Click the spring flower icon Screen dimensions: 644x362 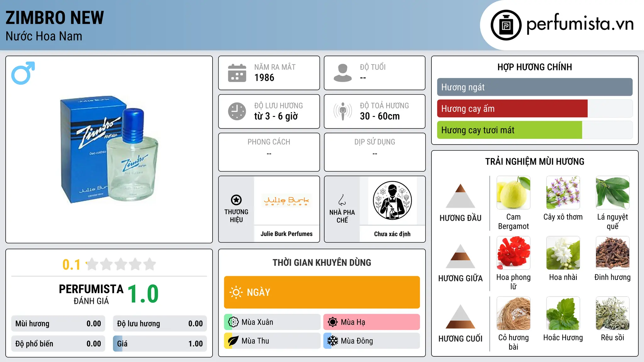(x=233, y=322)
